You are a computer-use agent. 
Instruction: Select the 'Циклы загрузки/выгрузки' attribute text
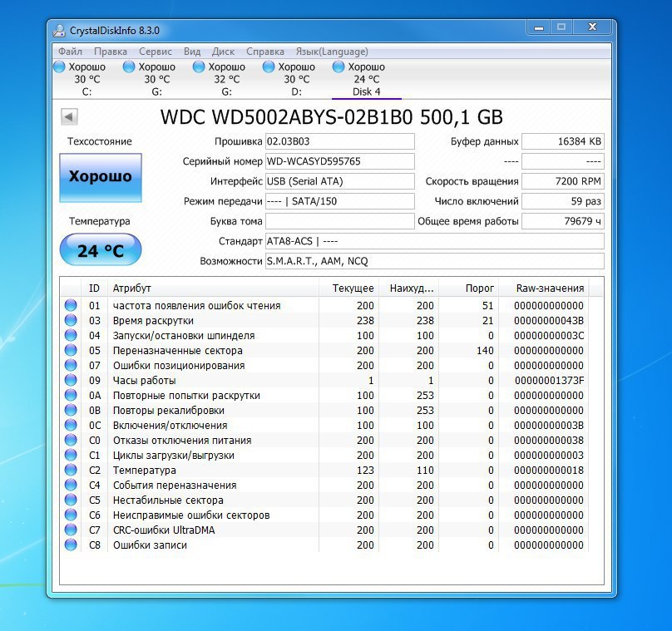pos(174,455)
